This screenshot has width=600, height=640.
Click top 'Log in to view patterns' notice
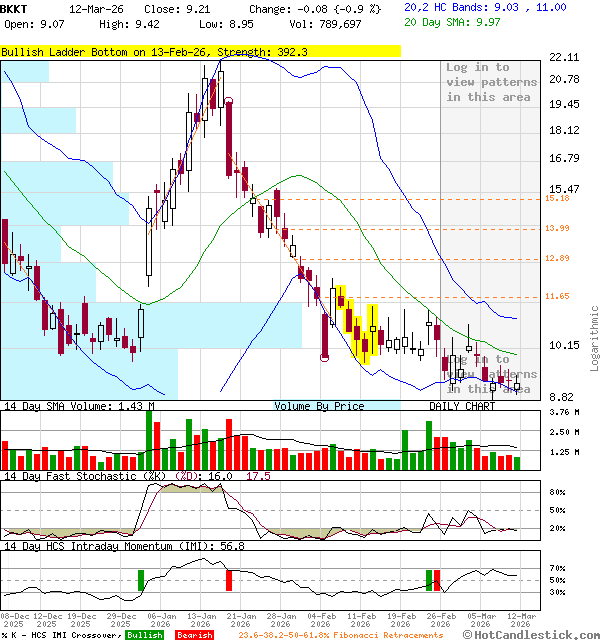pos(491,82)
